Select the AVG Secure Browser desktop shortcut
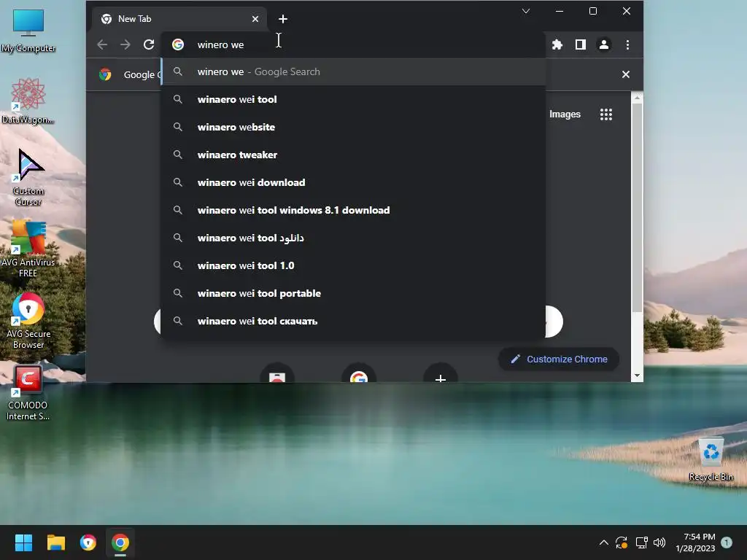The width and height of the screenshot is (747, 560). tap(28, 321)
